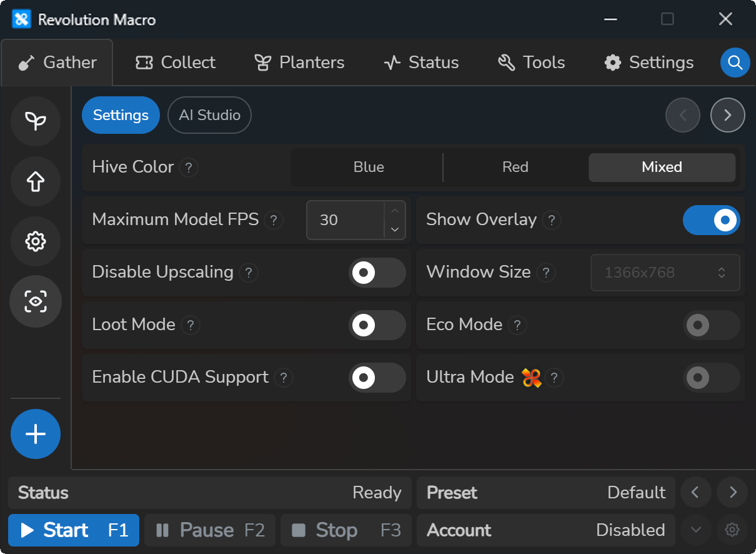Screen dimensions: 756x554
Task: Click the Revolution Macro logo in title bar
Action: (x=21, y=19)
